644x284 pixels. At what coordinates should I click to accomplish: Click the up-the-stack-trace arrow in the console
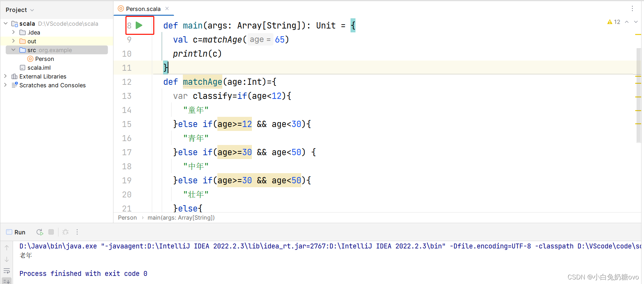pos(7,248)
